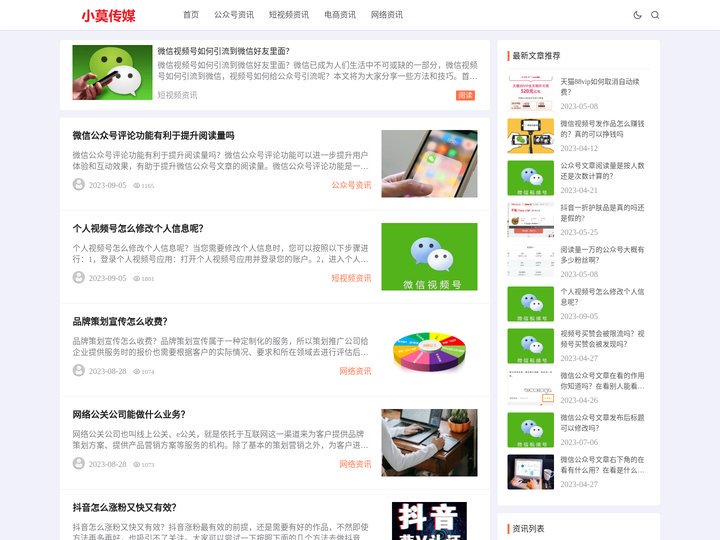Open article 个人视频号怎么修改个人信息呢
The width and height of the screenshot is (720, 540).
(x=138, y=229)
